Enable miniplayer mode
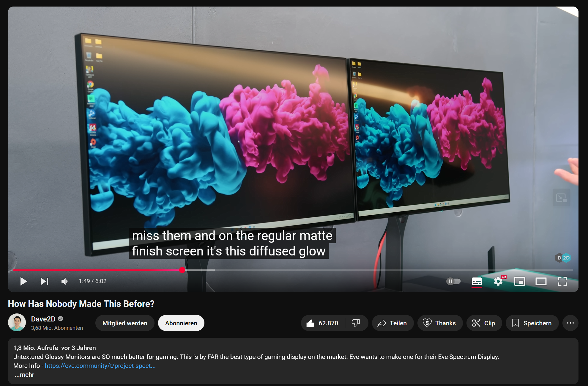 pyautogui.click(x=519, y=281)
